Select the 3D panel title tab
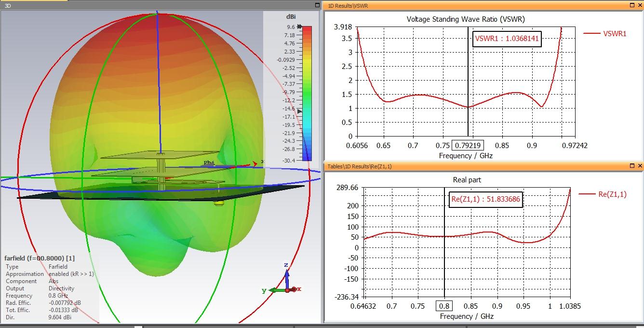 coord(7,6)
